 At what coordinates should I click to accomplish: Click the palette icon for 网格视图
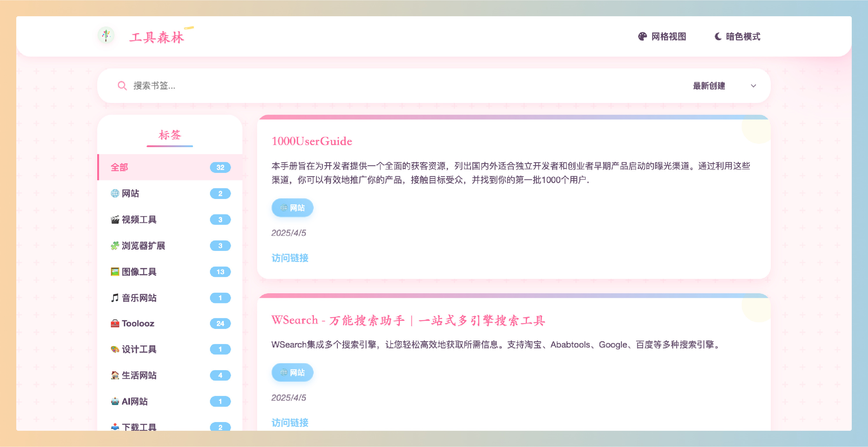(x=642, y=36)
